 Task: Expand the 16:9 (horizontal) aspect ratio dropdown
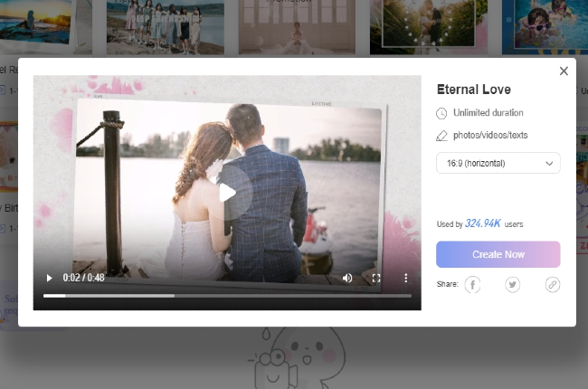tap(498, 163)
